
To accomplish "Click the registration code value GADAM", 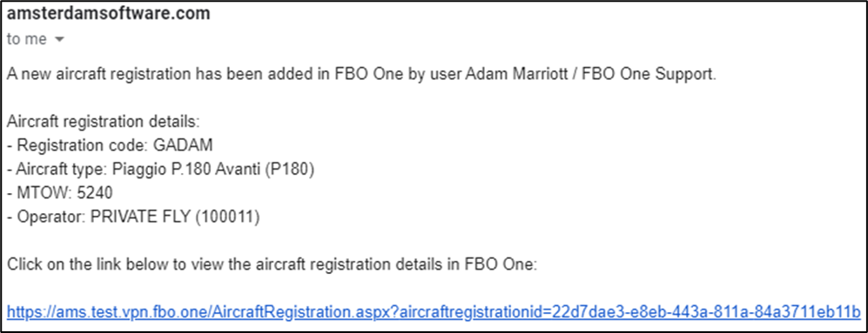I will pyautogui.click(x=183, y=146).
